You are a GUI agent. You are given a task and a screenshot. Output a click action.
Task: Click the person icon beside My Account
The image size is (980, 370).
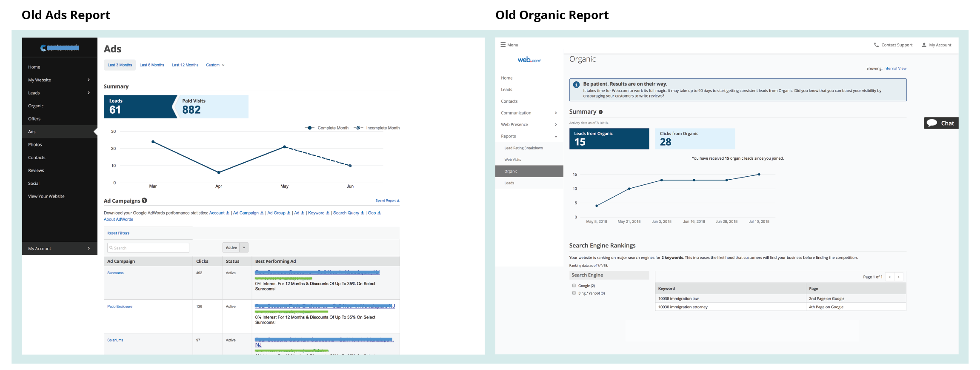(x=924, y=45)
